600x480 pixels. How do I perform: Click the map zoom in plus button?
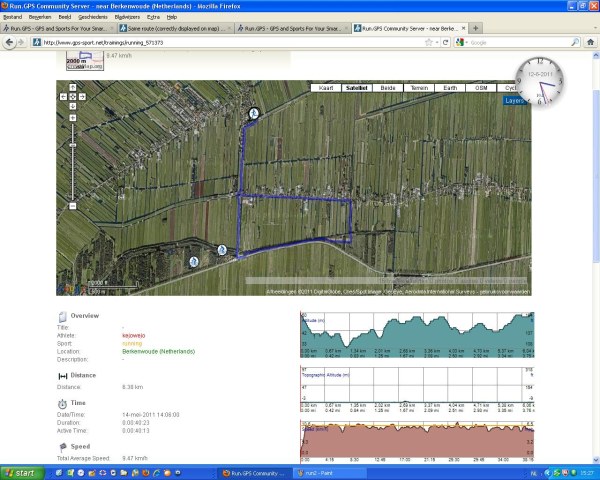click(73, 117)
